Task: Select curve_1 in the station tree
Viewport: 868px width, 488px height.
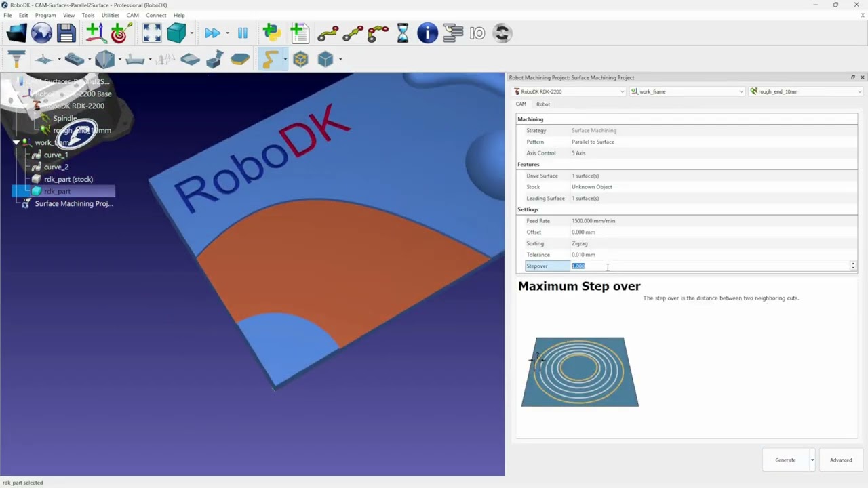Action: click(x=56, y=155)
